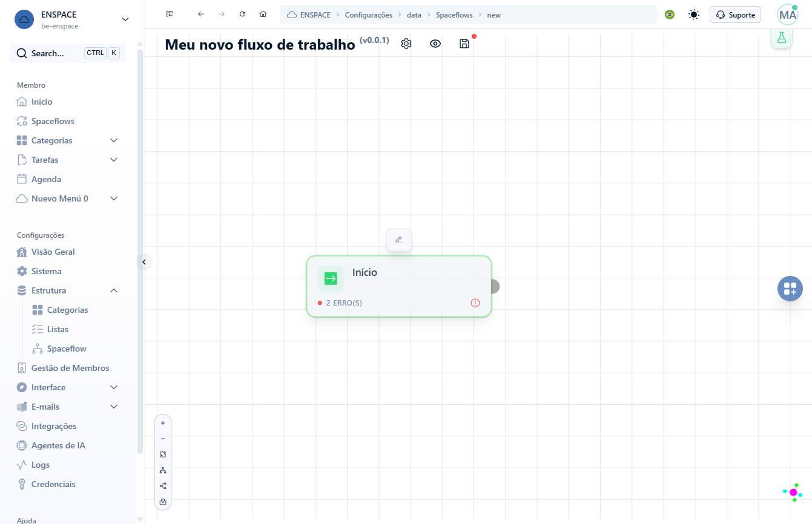
Task: Open the flask experiment icon
Action: 781,38
